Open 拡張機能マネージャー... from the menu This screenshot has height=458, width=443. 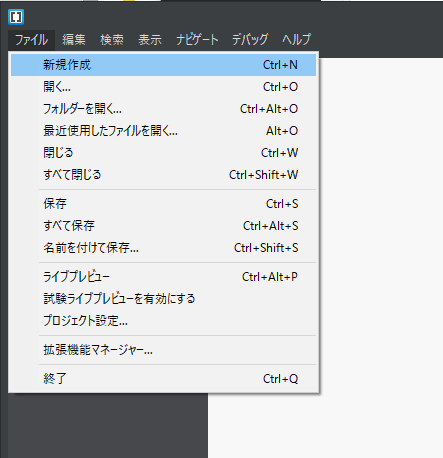tap(163, 350)
